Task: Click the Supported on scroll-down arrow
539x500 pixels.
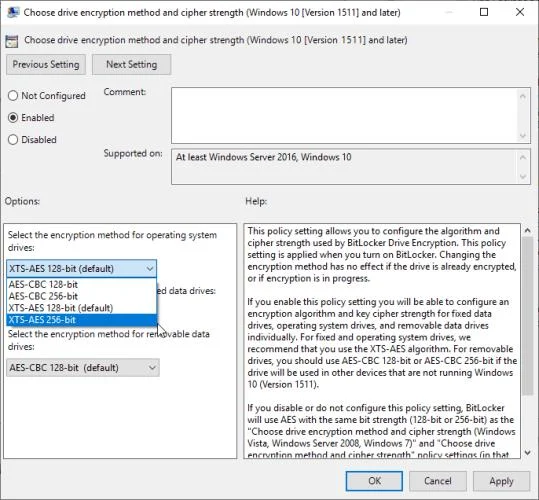Action: 522,177
